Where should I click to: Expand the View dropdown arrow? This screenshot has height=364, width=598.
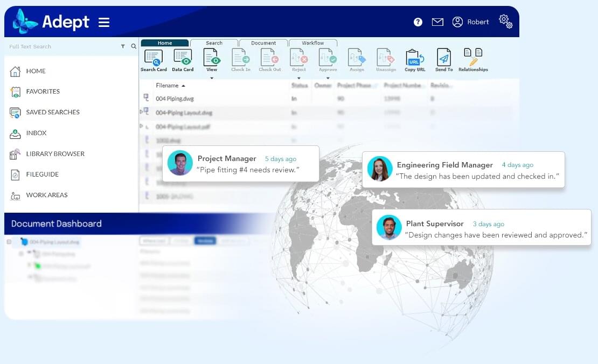click(x=212, y=78)
